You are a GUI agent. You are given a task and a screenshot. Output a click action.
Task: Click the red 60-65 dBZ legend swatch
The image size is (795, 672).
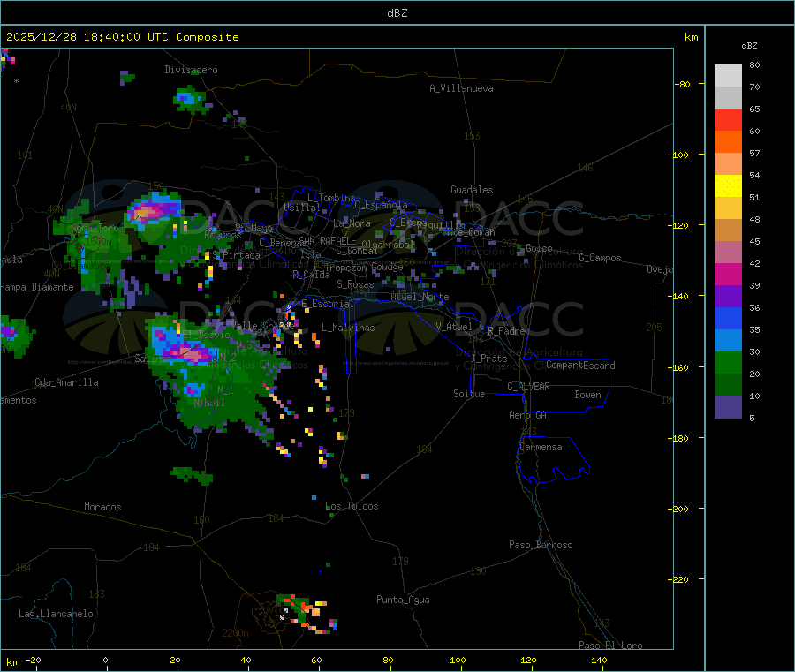(728, 119)
